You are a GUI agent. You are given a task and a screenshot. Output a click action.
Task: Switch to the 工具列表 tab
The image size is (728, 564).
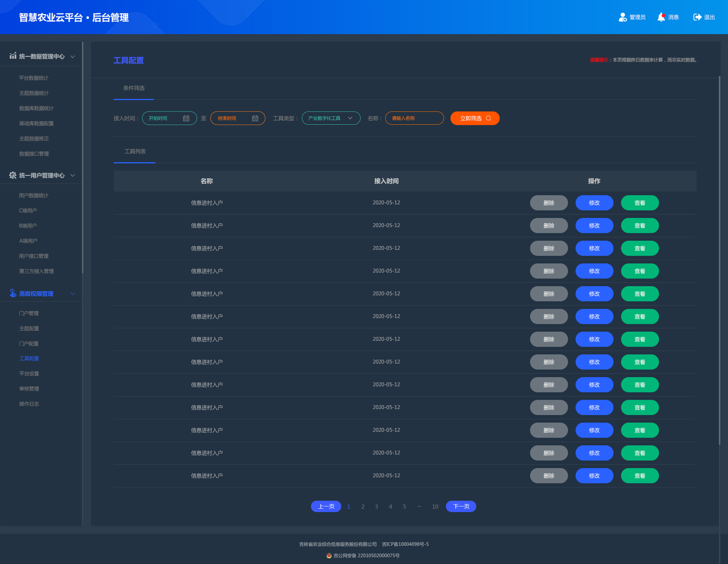point(135,151)
